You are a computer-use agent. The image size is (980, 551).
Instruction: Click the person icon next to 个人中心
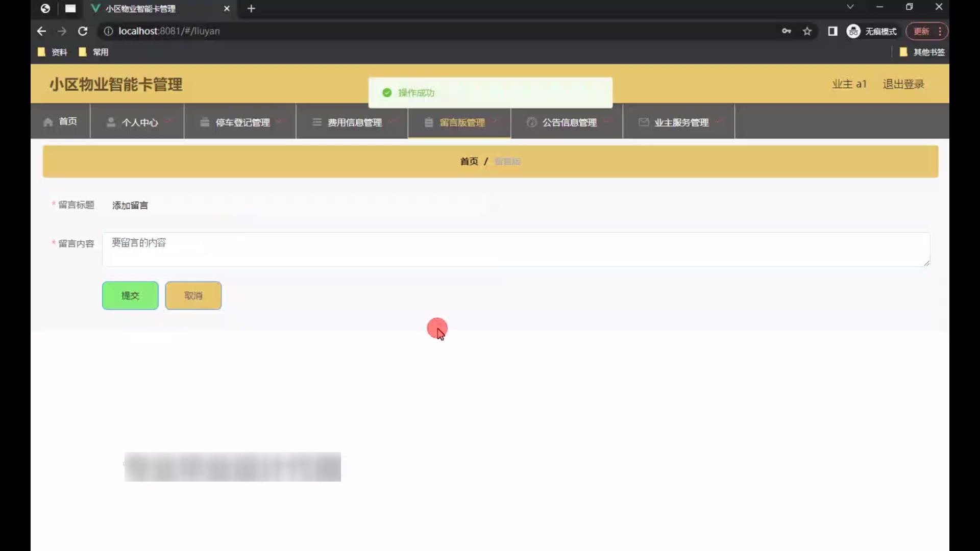pos(110,122)
